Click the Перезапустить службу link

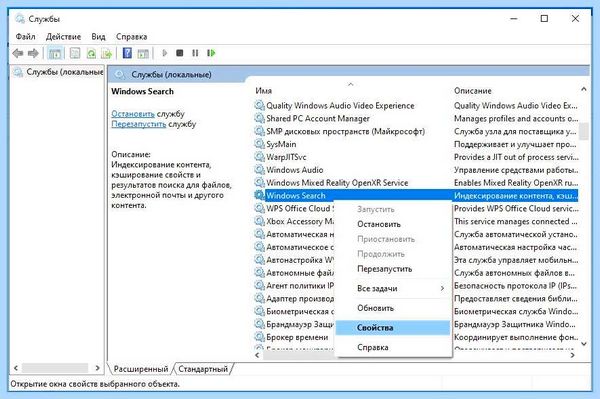pos(139,124)
